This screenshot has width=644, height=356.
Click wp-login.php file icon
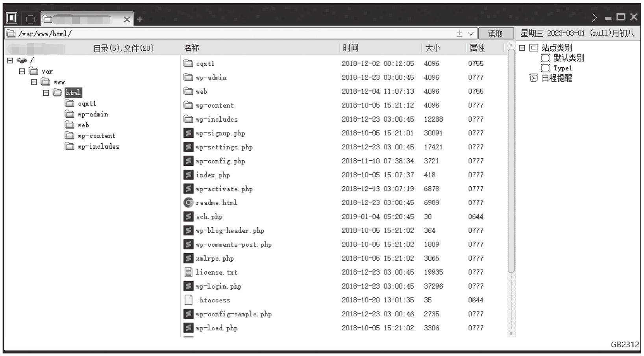[189, 286]
